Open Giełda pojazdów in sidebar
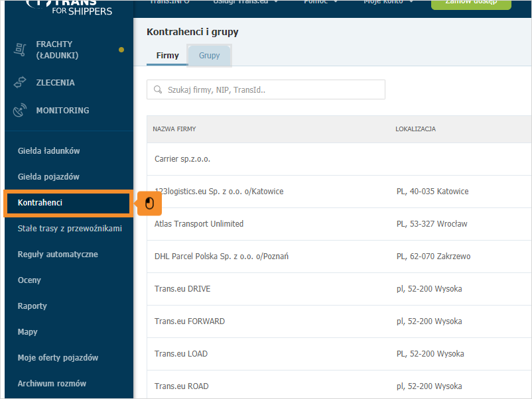 [48, 176]
